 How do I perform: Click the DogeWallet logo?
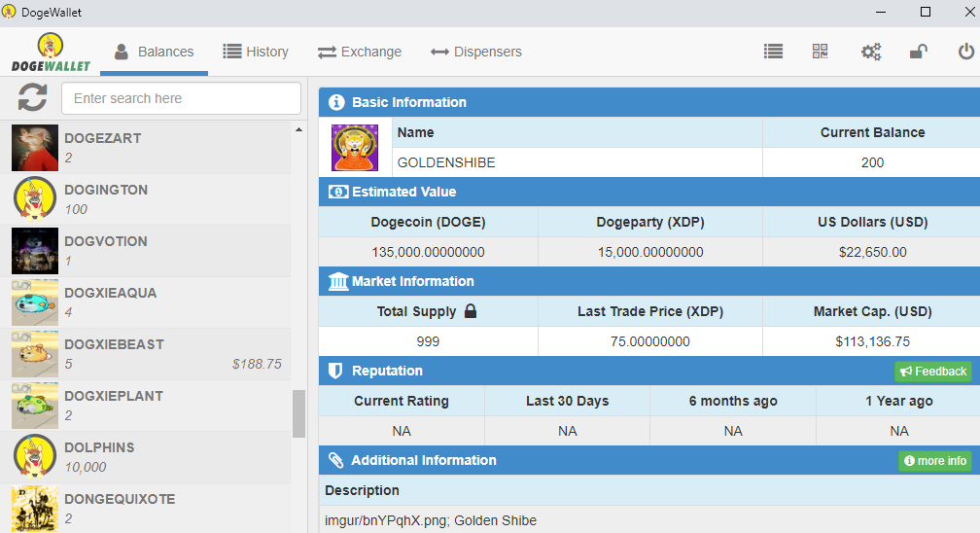point(51,52)
